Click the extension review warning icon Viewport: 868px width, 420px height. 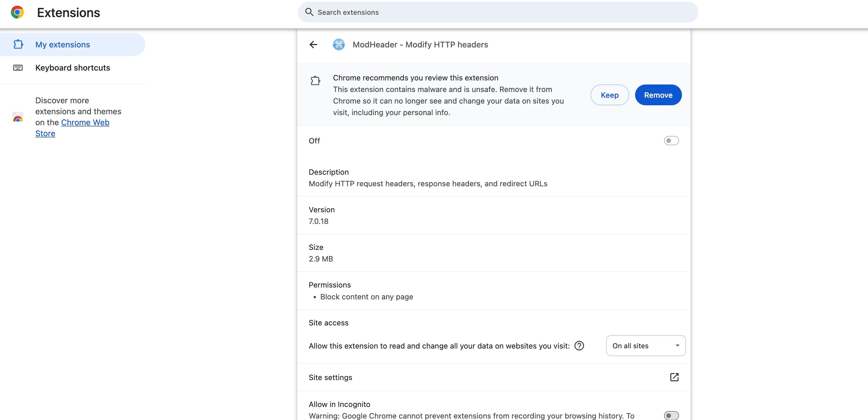[x=315, y=80]
